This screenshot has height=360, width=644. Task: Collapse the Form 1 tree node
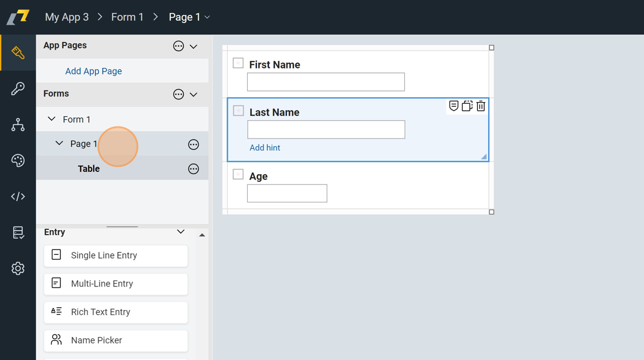coord(52,119)
